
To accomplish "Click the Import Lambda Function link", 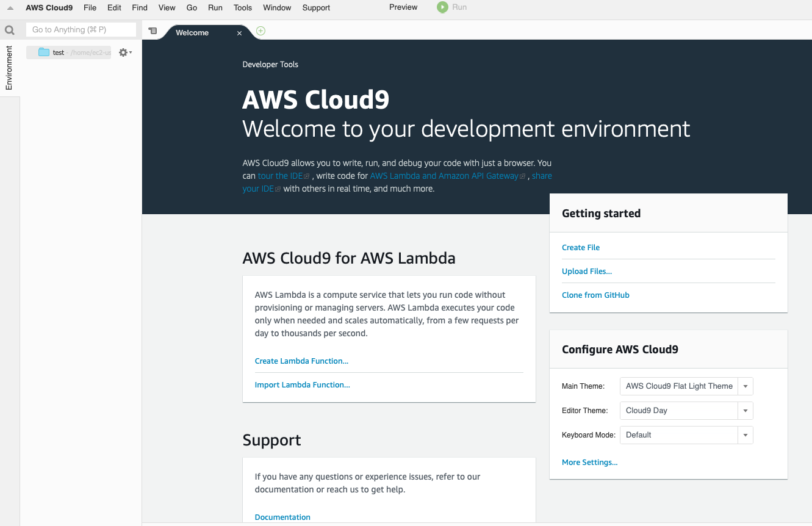I will point(303,385).
